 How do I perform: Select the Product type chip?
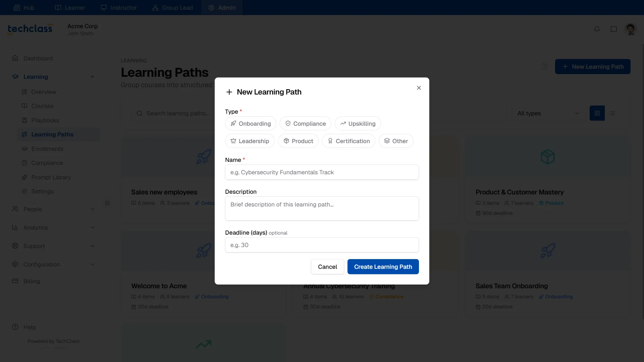(298, 141)
